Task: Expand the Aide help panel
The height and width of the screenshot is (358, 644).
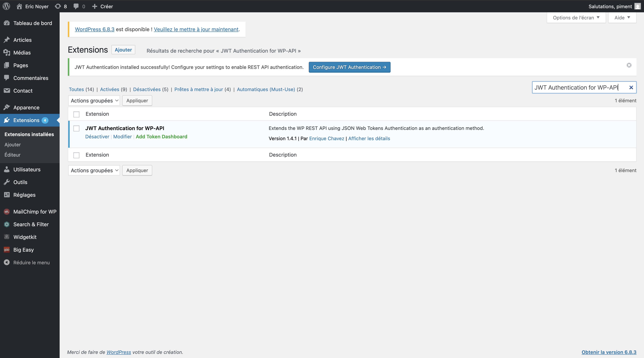Action: point(622,18)
